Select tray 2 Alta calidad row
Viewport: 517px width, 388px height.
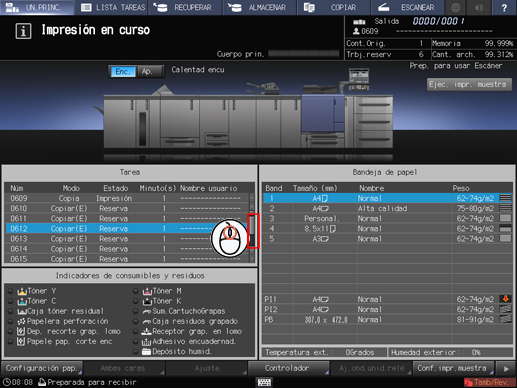[x=387, y=208]
